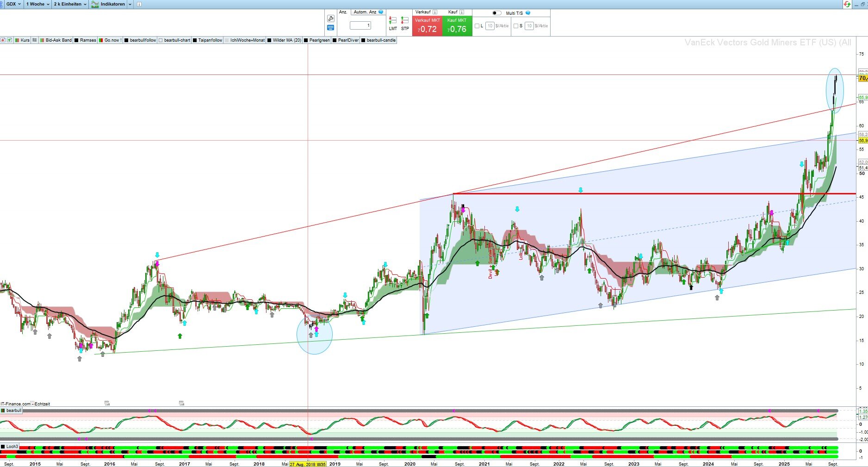This screenshot has width=868, height=467.
Task: Enable the L checkbox
Action: tap(477, 26)
